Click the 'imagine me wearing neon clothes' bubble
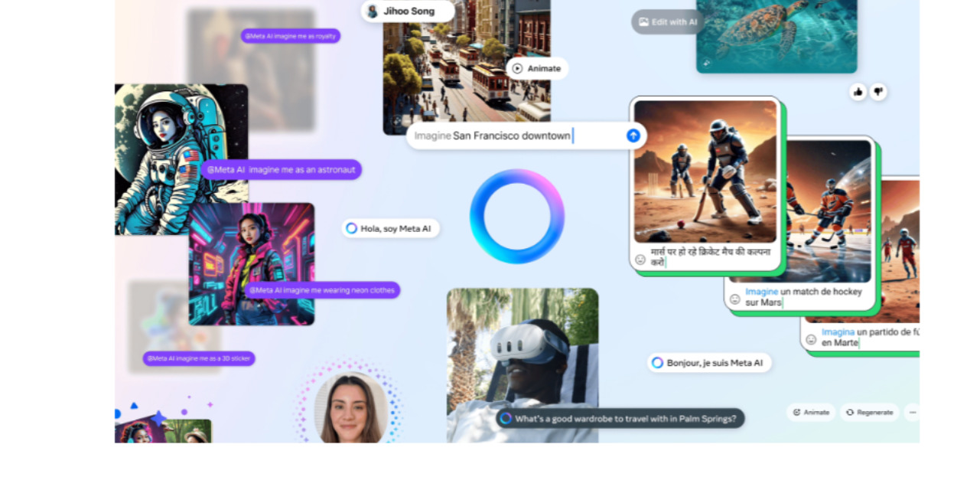980x490 pixels. click(x=322, y=290)
